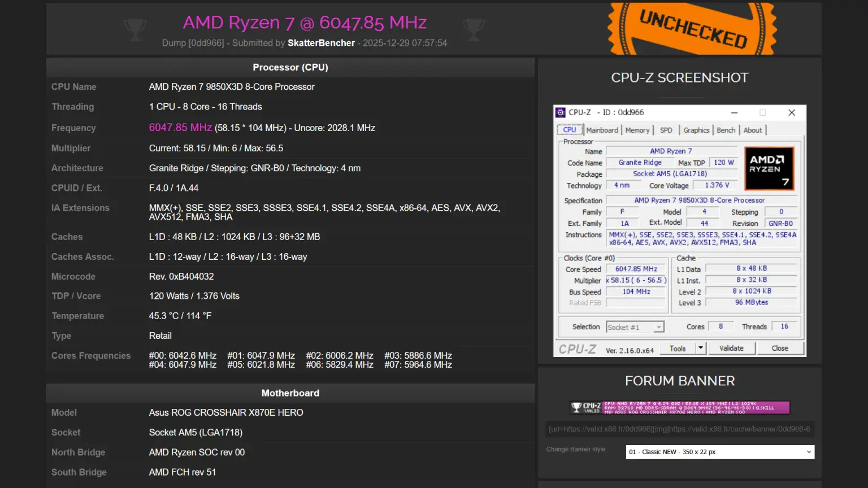Click core #06: 5829.4 MHz frequency
Viewport: 868px width, 488px height.
pyautogui.click(x=340, y=365)
